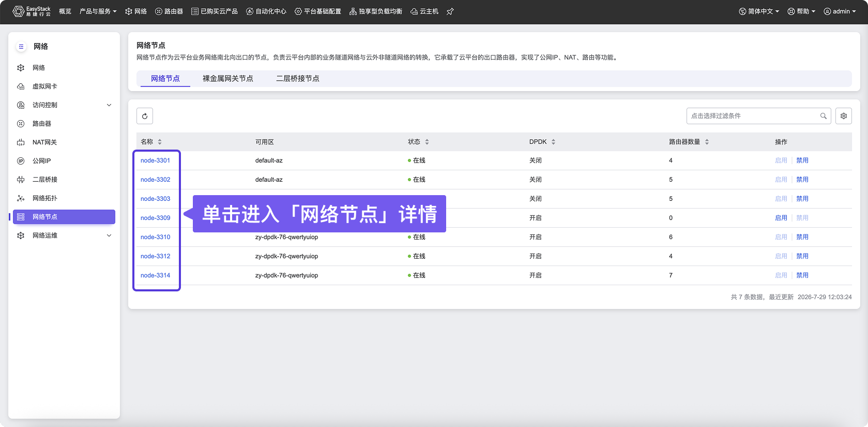The image size is (868, 427).
Task: Click the 可用区 column header
Action: [265, 142]
